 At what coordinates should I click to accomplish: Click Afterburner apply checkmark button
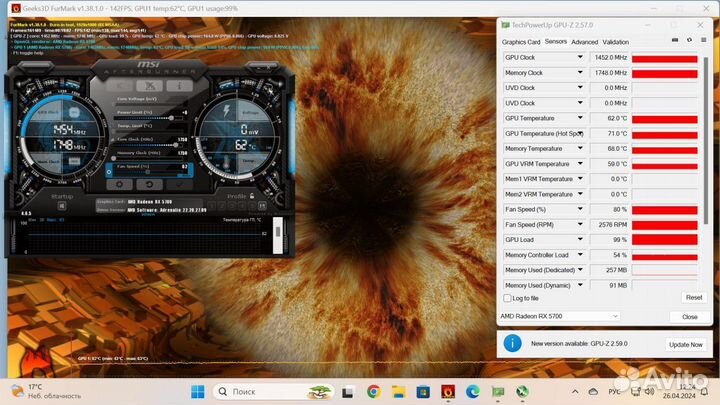point(179,184)
